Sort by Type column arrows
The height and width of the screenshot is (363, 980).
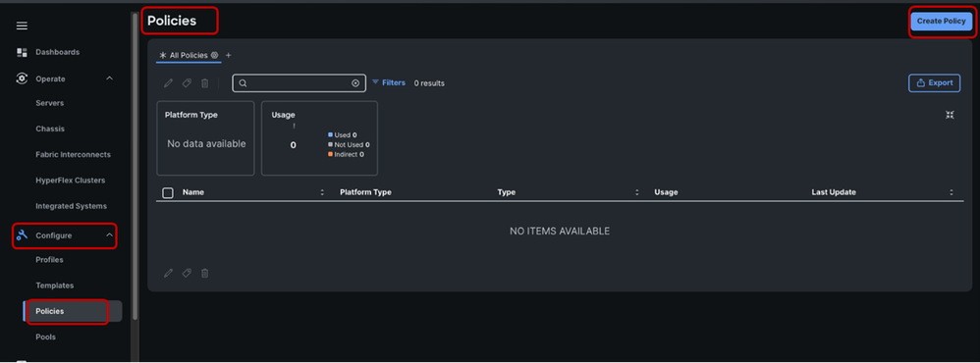[x=637, y=192]
